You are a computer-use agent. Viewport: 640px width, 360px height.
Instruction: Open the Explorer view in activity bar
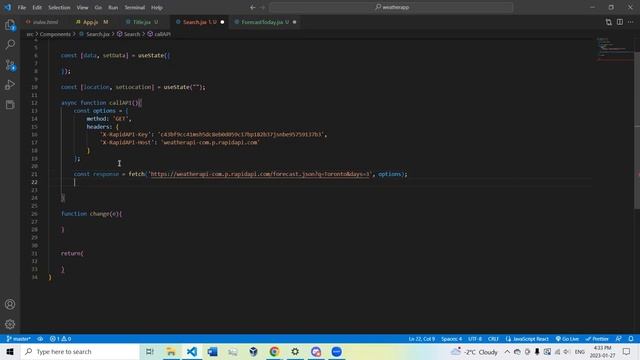[10, 25]
